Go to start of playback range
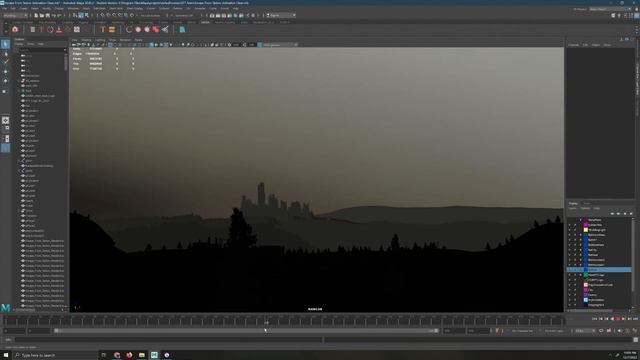Viewport: 640px width, 360px height. [595, 319]
